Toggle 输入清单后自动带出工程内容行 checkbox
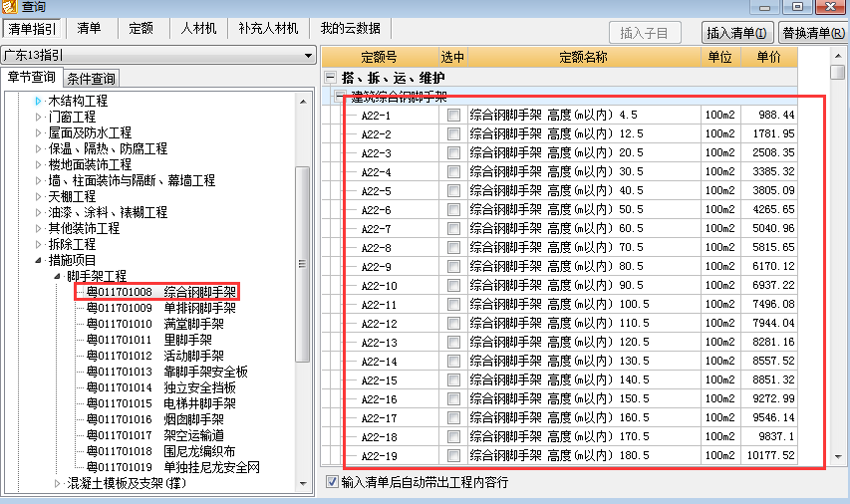 coord(332,481)
